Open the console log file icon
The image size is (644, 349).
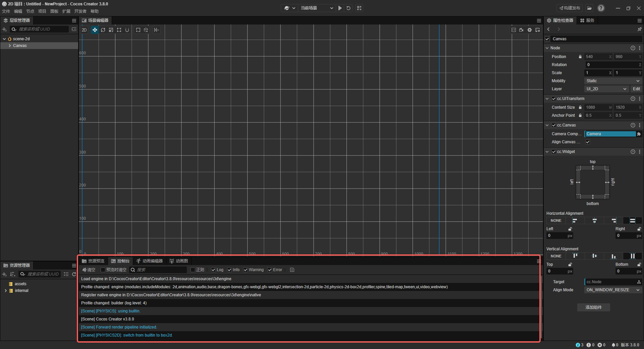click(x=292, y=270)
